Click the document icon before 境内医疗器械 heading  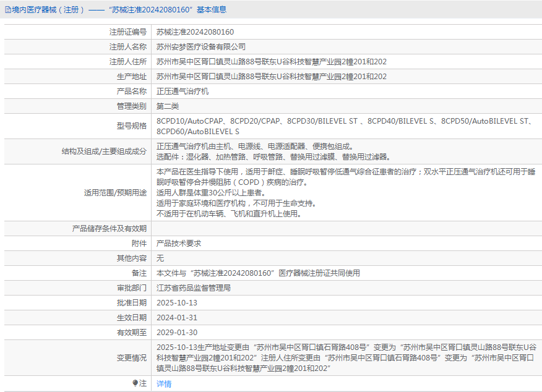(x=8, y=10)
